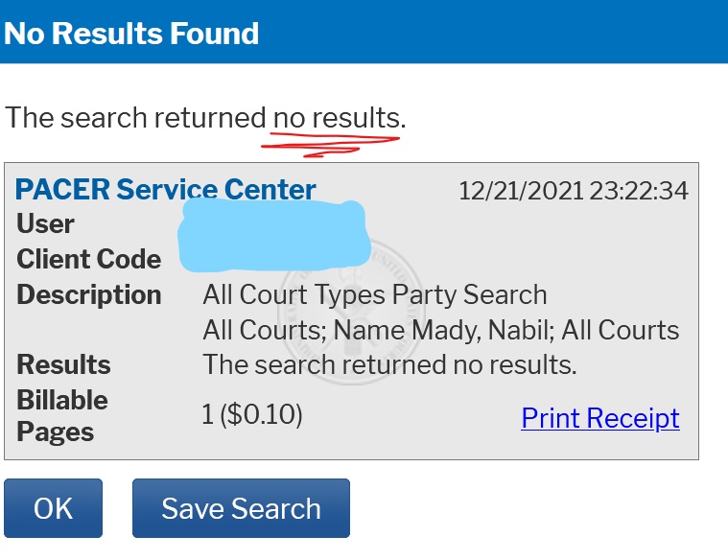Select the User field label

[x=45, y=223]
